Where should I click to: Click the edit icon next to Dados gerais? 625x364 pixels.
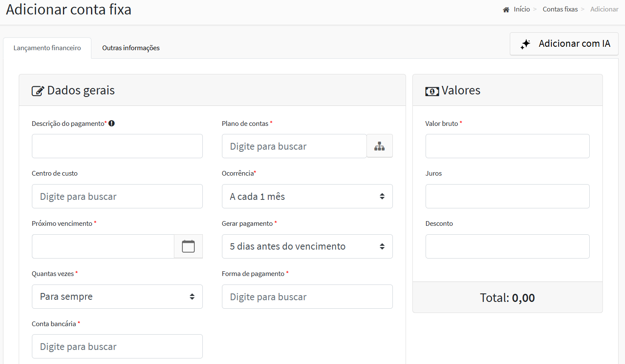click(38, 91)
